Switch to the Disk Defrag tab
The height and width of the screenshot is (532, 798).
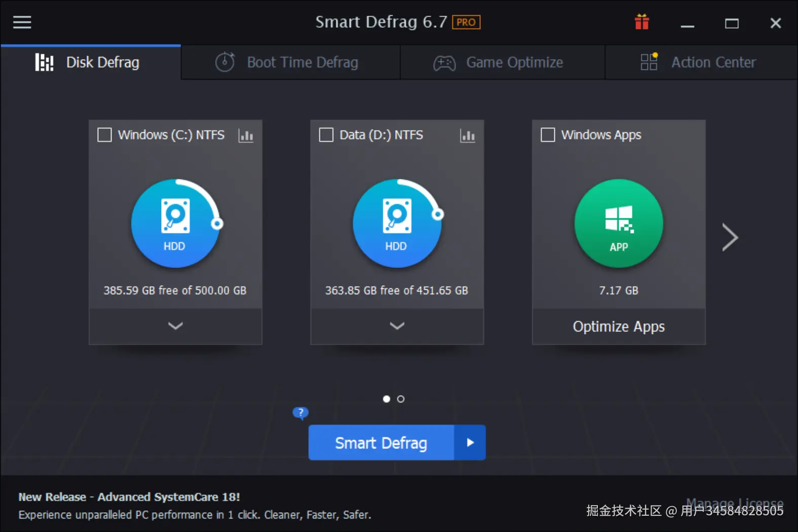pos(91,62)
